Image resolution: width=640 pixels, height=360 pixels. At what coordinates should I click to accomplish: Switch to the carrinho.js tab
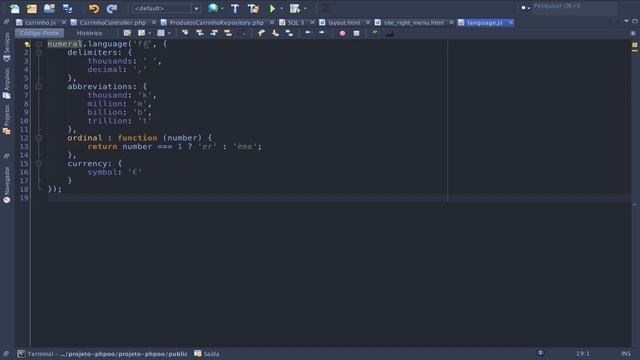[x=40, y=22]
